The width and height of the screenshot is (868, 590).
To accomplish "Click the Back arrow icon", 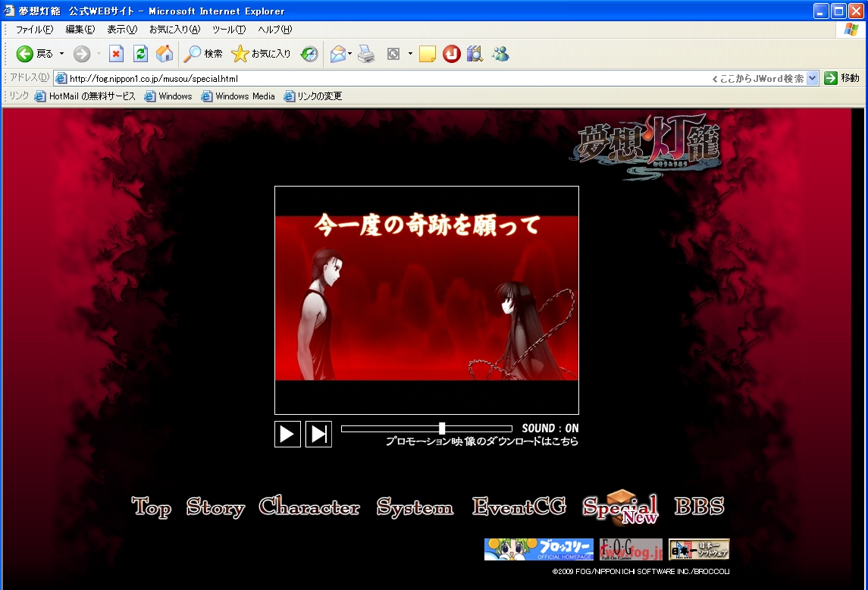I will coord(24,54).
